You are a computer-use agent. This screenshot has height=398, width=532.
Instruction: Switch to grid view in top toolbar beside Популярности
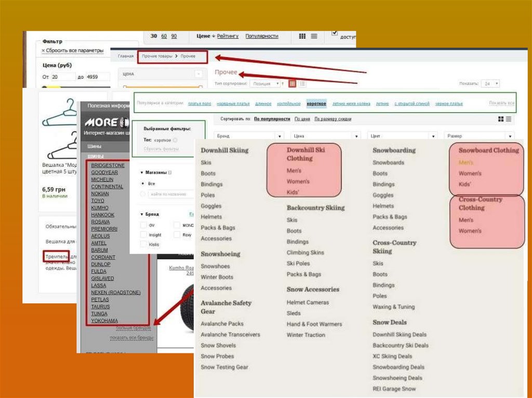click(302, 36)
